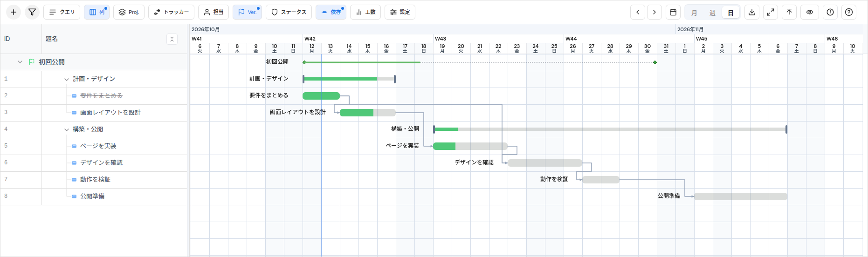Click the 画面レイアウトを設計 row tracker icon
Image resolution: width=868 pixels, height=257 pixels.
point(74,113)
